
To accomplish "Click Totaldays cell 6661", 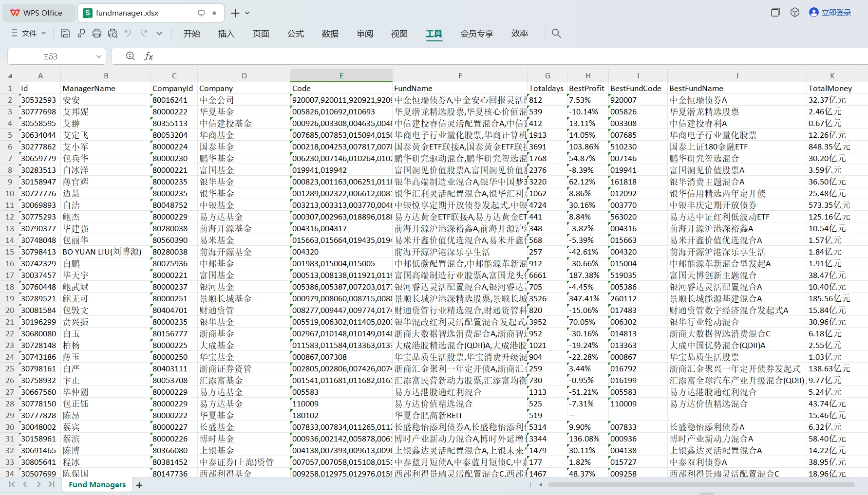I will 547,275.
